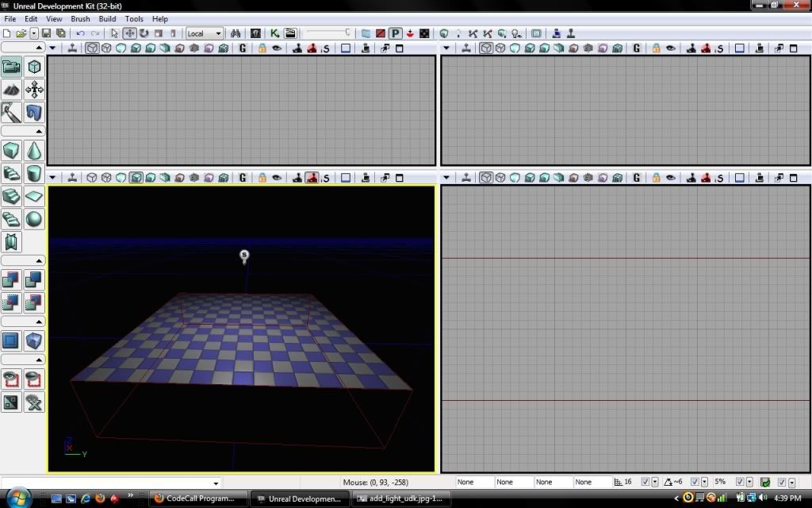Viewport: 812px width, 508px height.
Task: Click the Open folder icon in toolbar
Action: (21, 33)
